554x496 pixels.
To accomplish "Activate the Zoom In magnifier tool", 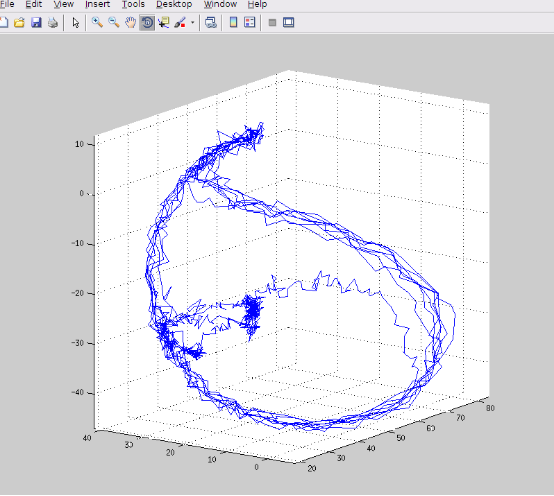I will (97, 23).
